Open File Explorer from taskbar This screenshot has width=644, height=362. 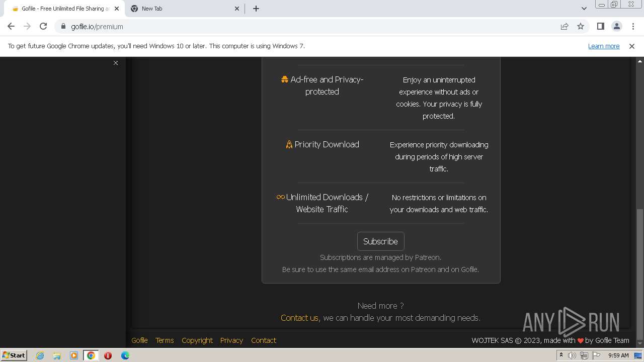pyautogui.click(x=57, y=355)
